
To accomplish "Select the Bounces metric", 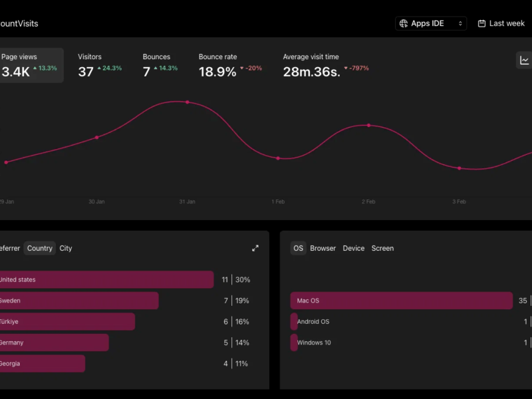I will [160, 65].
